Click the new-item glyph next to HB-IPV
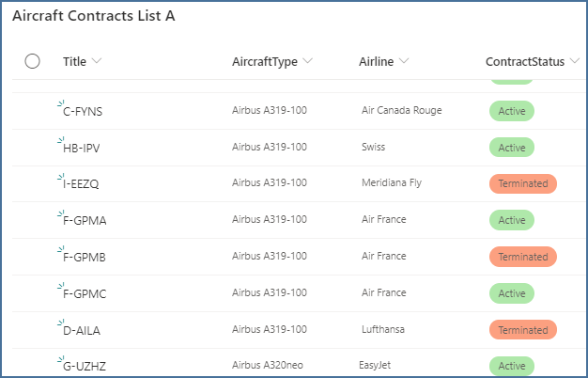The image size is (588, 378). (60, 140)
